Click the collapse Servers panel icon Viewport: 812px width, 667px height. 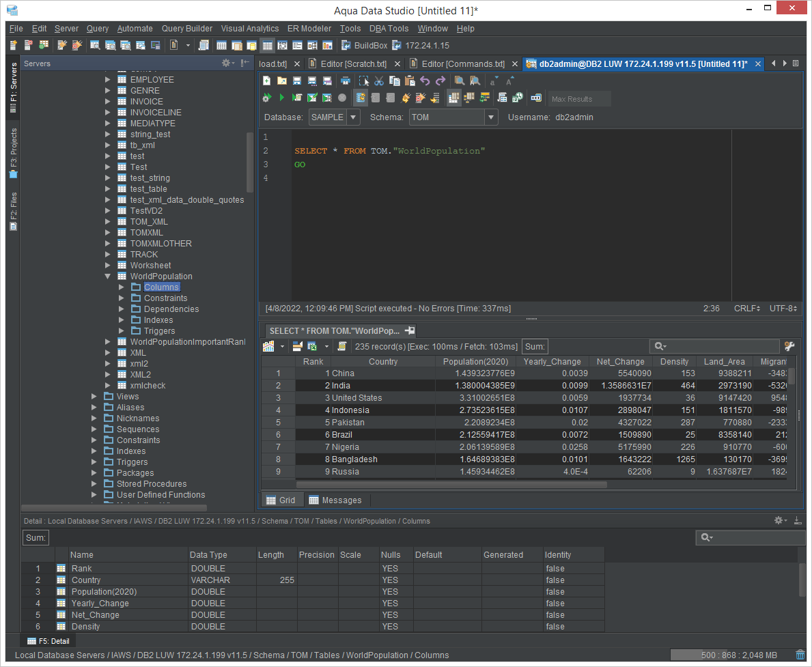(x=245, y=63)
